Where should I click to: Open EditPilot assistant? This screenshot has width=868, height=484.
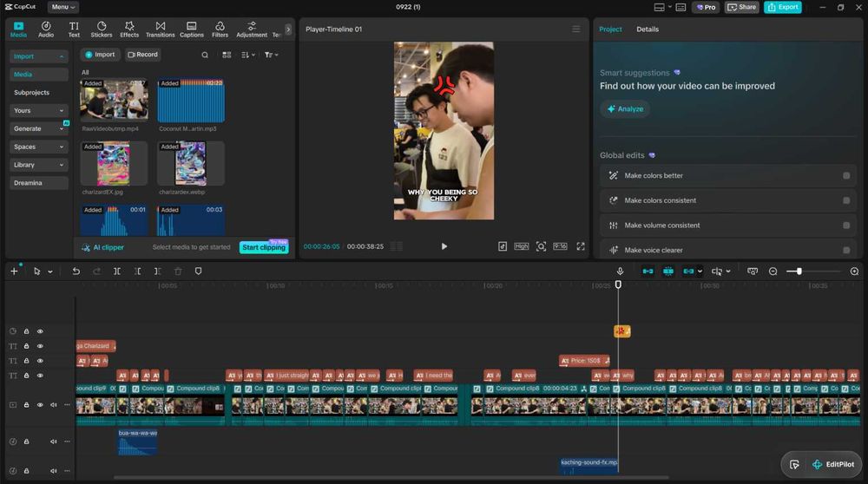tap(833, 464)
